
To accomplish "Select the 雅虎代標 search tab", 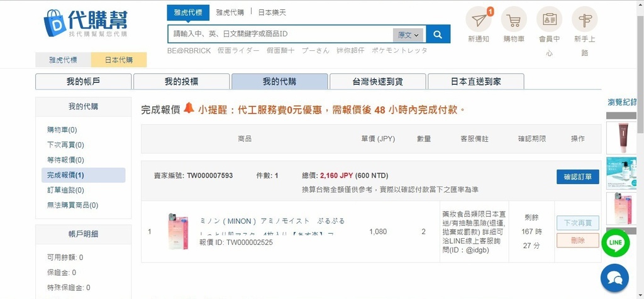I will (x=187, y=13).
